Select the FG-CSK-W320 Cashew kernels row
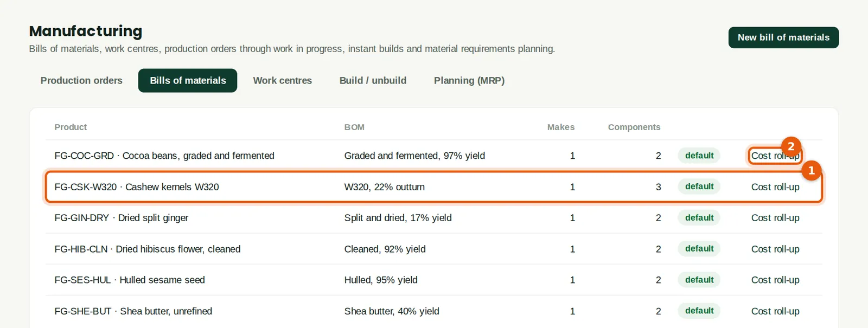Image resolution: width=868 pixels, height=328 pixels. [x=433, y=187]
